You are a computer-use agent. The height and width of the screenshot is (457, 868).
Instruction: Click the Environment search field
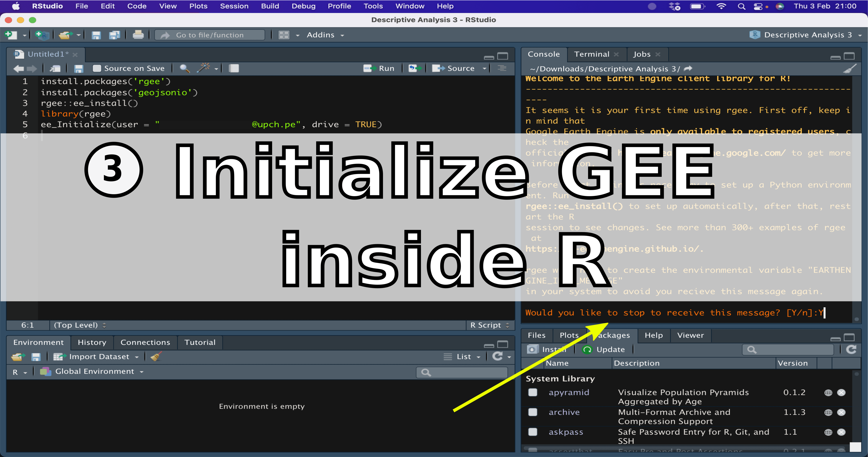(462, 372)
